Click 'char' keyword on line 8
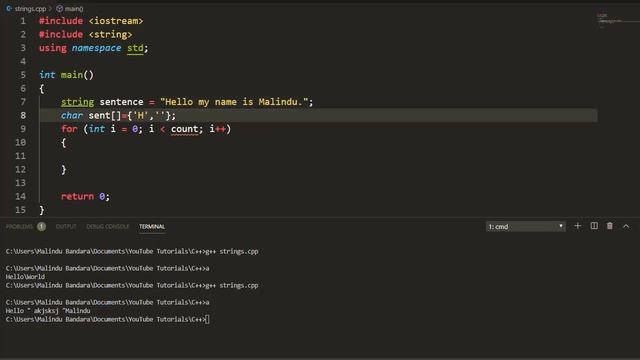Viewport: 640px width, 360px height. pos(72,116)
